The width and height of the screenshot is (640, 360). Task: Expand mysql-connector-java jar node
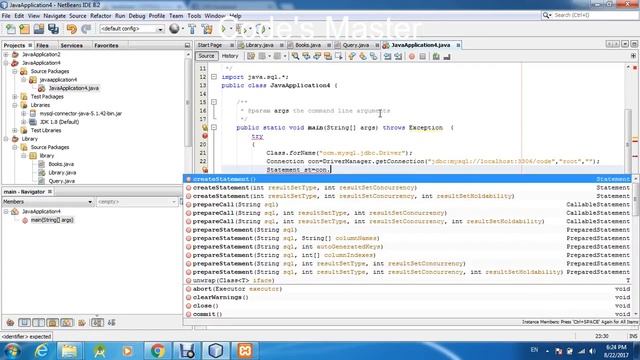click(x=24, y=113)
